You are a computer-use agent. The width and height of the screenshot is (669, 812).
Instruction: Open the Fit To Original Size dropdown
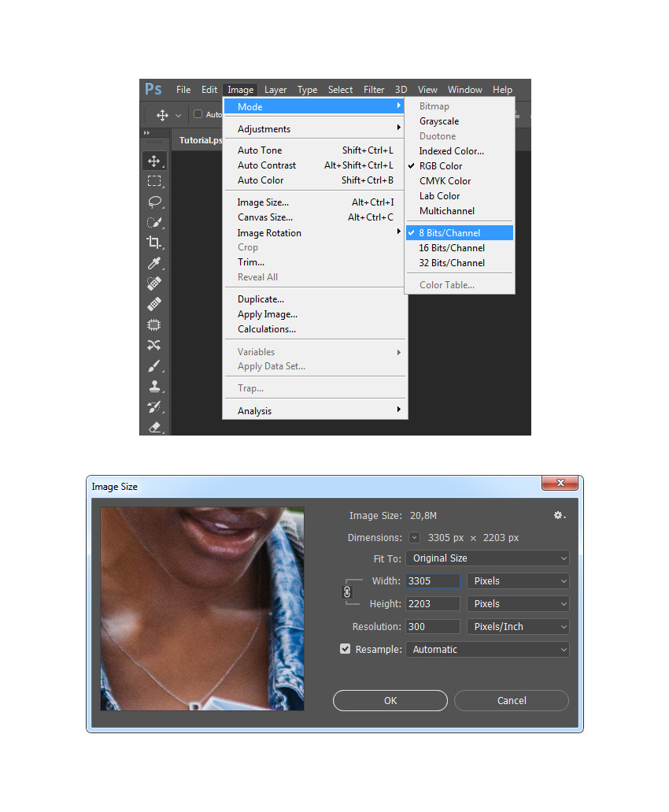(x=487, y=558)
